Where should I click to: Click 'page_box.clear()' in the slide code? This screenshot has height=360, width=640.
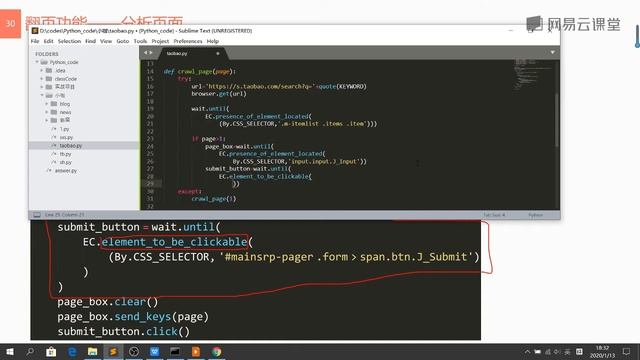pos(107,302)
